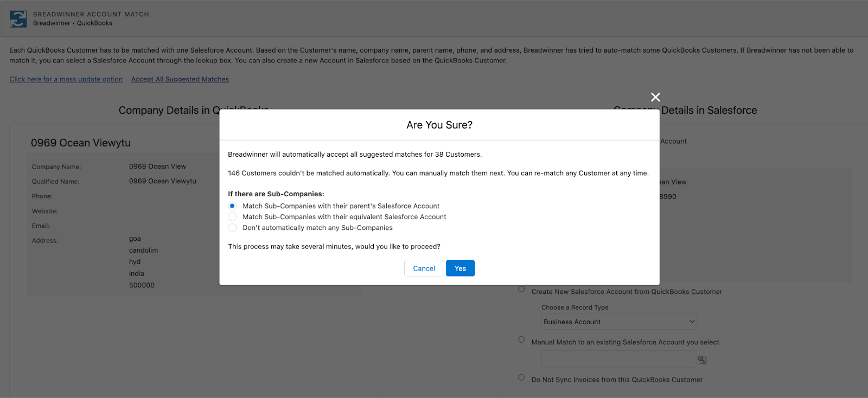This screenshot has height=398, width=868.
Task: Confirm with the Yes button
Action: pos(460,268)
